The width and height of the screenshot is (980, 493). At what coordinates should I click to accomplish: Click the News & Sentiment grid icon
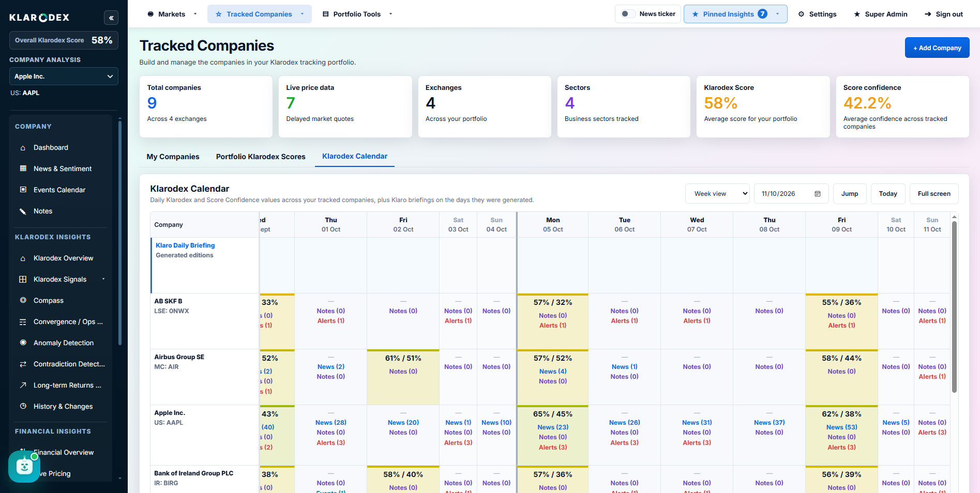(23, 168)
